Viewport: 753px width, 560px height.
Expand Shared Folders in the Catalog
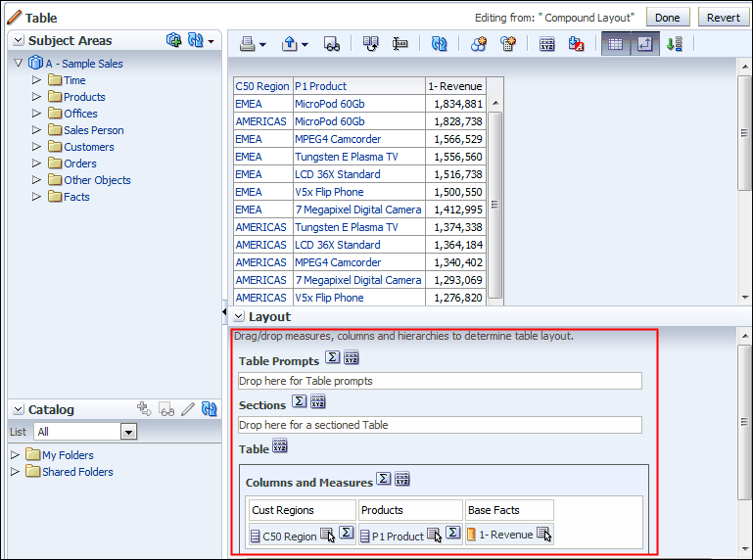tap(15, 472)
